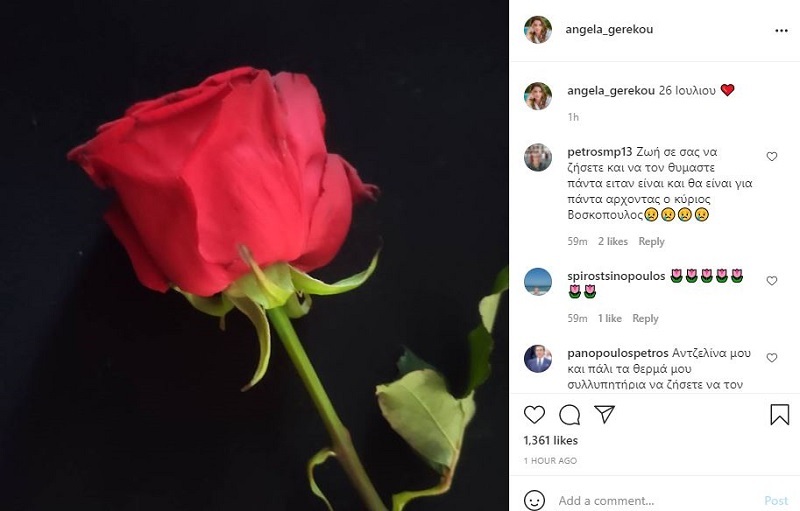Share the post with the paper plane icon

tap(605, 414)
